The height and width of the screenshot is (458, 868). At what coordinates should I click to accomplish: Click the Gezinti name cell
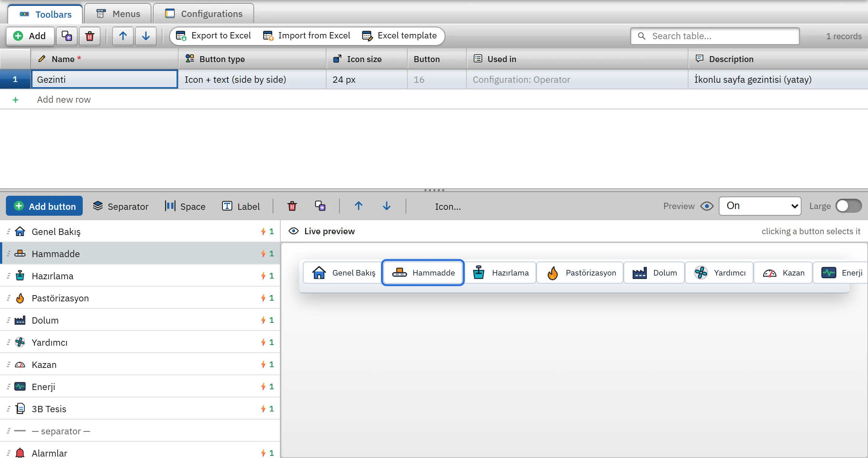[x=105, y=79]
